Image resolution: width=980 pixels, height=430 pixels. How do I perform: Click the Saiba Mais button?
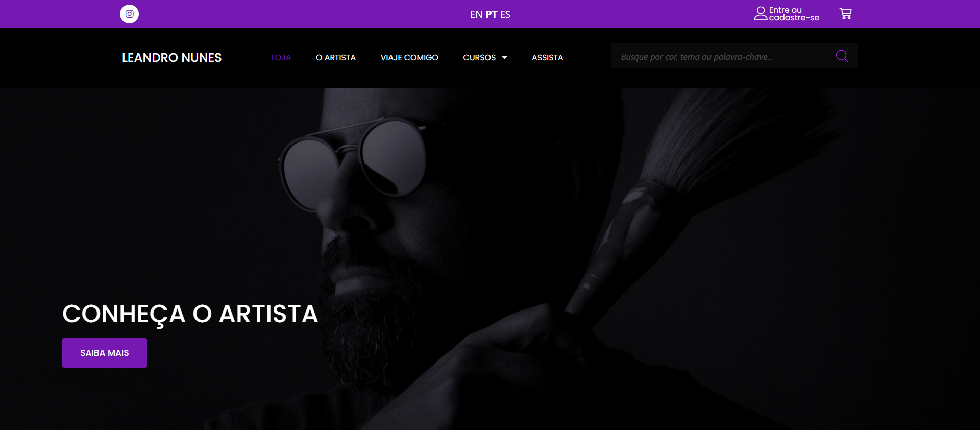(105, 353)
